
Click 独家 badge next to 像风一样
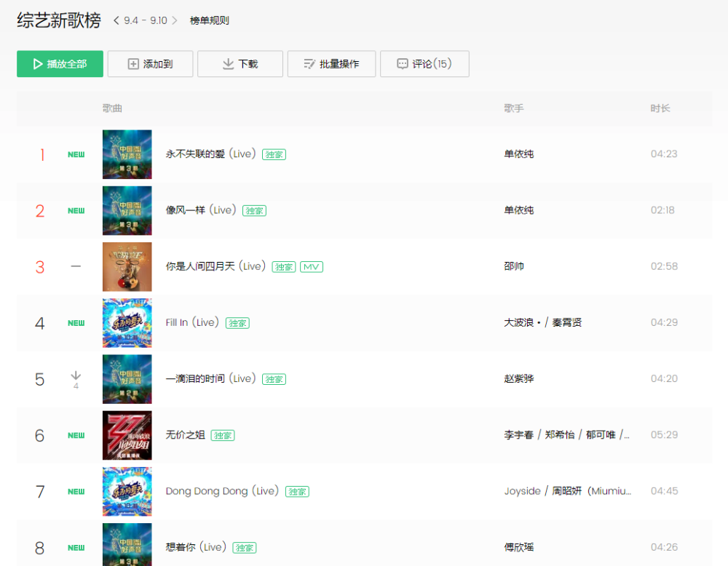tap(254, 211)
